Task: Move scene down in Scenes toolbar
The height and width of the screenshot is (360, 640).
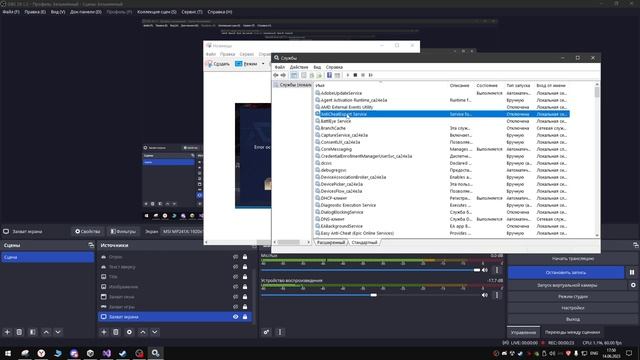Action: 58,332
